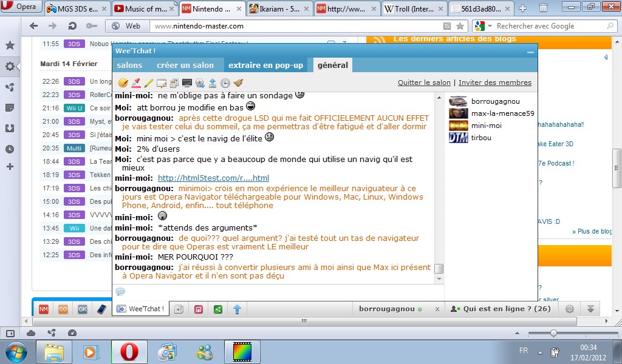Collapse the bottom chat bar with double arrow
The width and height of the screenshot is (622, 364).
pyautogui.click(x=590, y=309)
